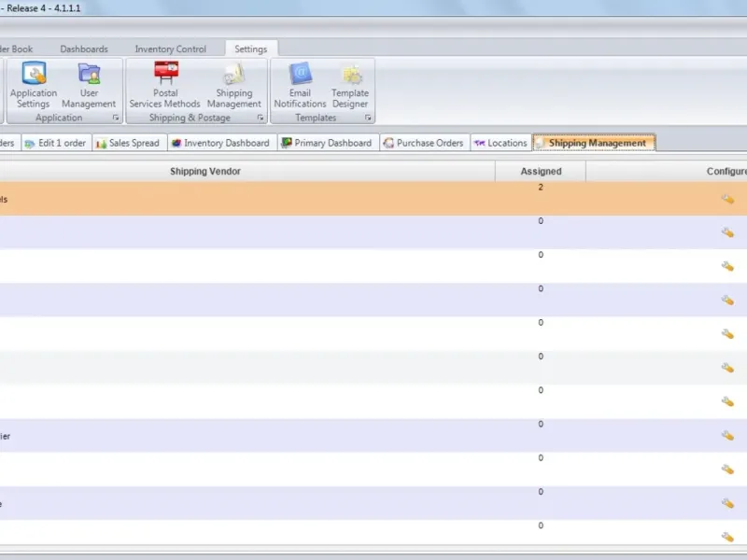747x560 pixels.
Task: Open the Sales Spread tab
Action: tap(129, 143)
